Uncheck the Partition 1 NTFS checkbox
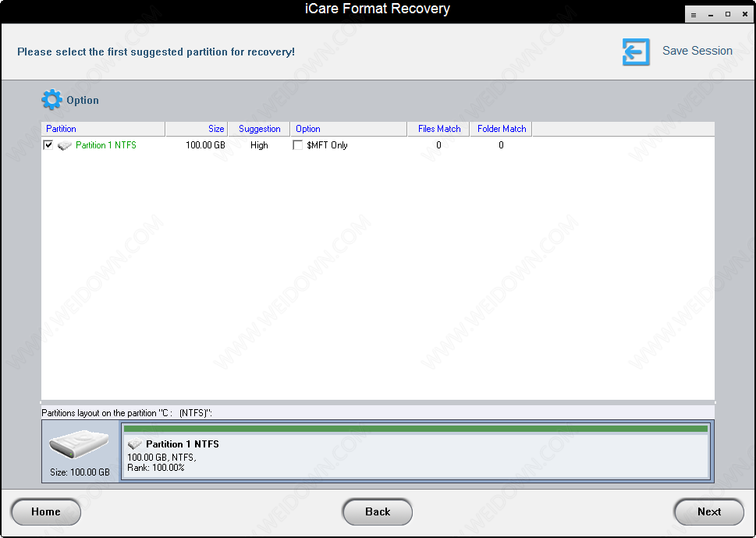Image resolution: width=756 pixels, height=538 pixels. tap(48, 144)
